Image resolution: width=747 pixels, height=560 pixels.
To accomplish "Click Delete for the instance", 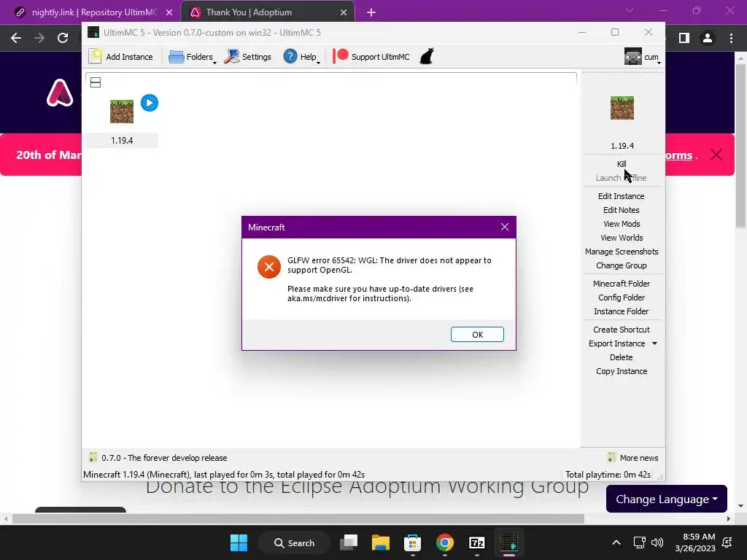I will tap(622, 357).
